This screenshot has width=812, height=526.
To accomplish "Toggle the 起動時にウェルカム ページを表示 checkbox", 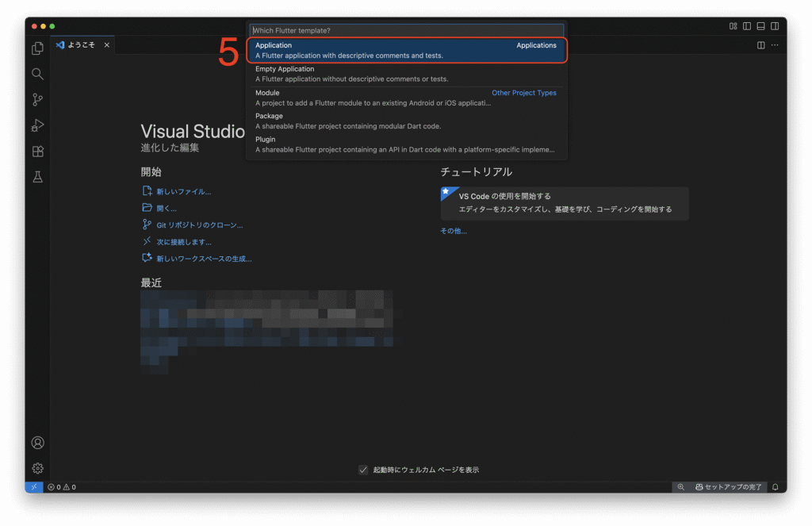I will [363, 470].
